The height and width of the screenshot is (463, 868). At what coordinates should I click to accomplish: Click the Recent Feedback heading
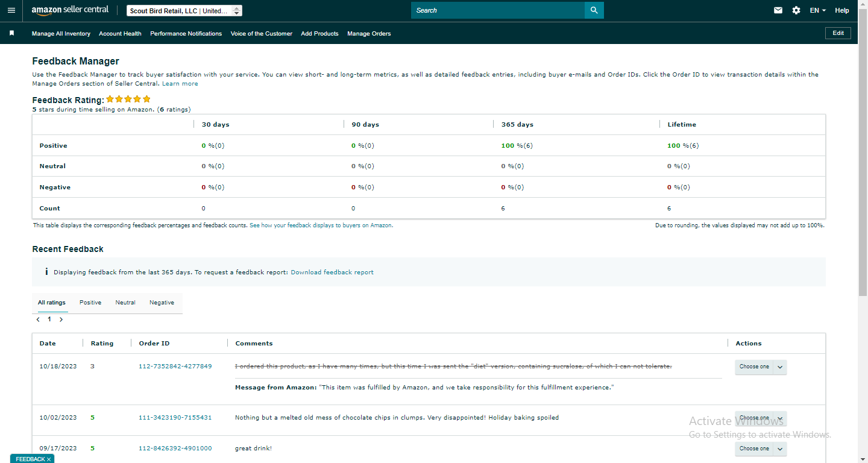coord(68,249)
